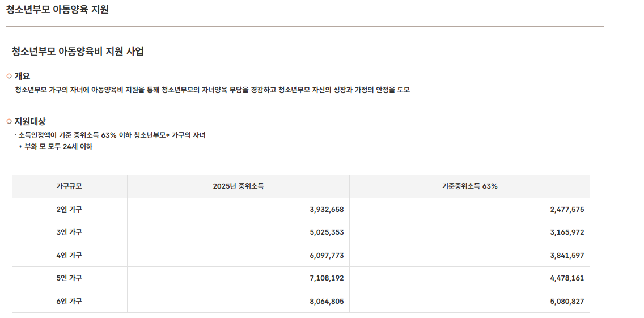Click the 청소년부모 아동양육 지원 page title
The height and width of the screenshot is (318, 644).
pyautogui.click(x=57, y=10)
